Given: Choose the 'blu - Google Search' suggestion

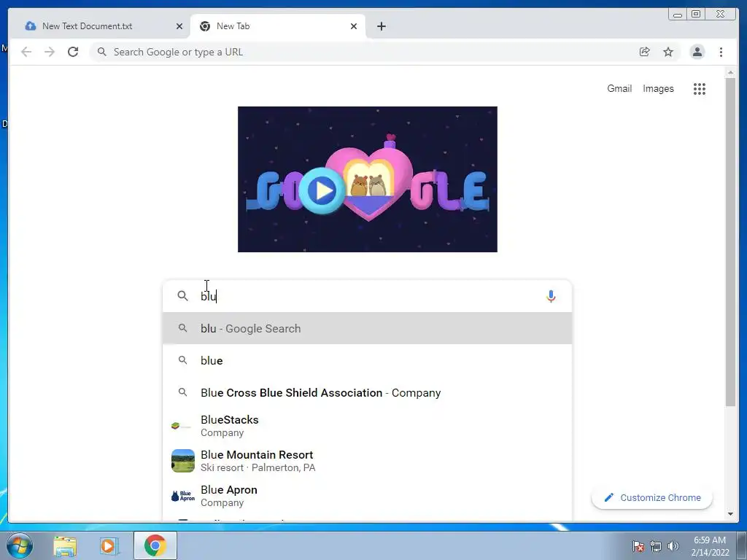Looking at the screenshot, I should 368,328.
